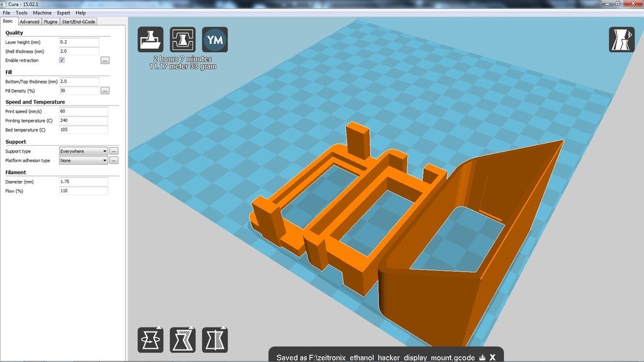Click the Layer height input field
The image size is (644, 362).
tap(79, 42)
